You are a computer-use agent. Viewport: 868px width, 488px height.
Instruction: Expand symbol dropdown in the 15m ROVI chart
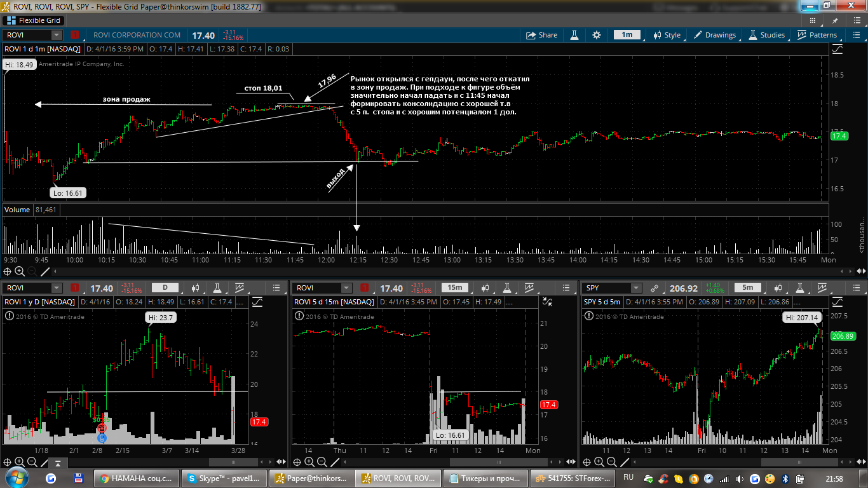pyautogui.click(x=346, y=288)
